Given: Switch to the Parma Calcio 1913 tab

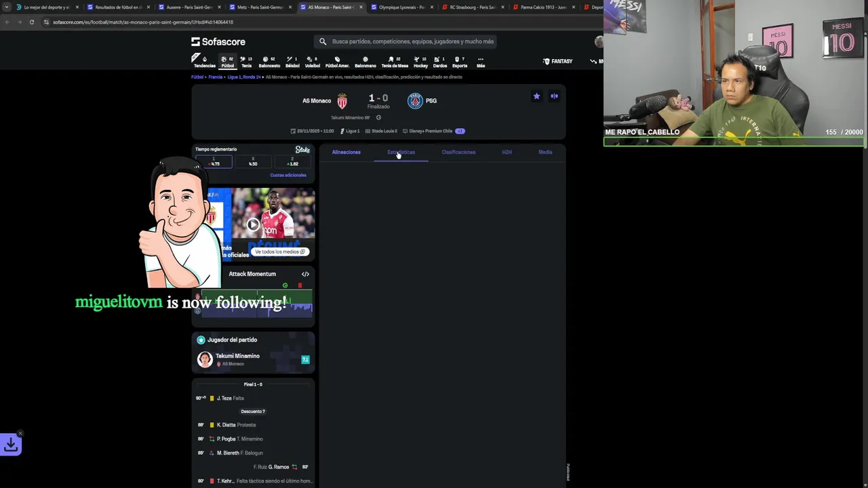Looking at the screenshot, I should (542, 7).
